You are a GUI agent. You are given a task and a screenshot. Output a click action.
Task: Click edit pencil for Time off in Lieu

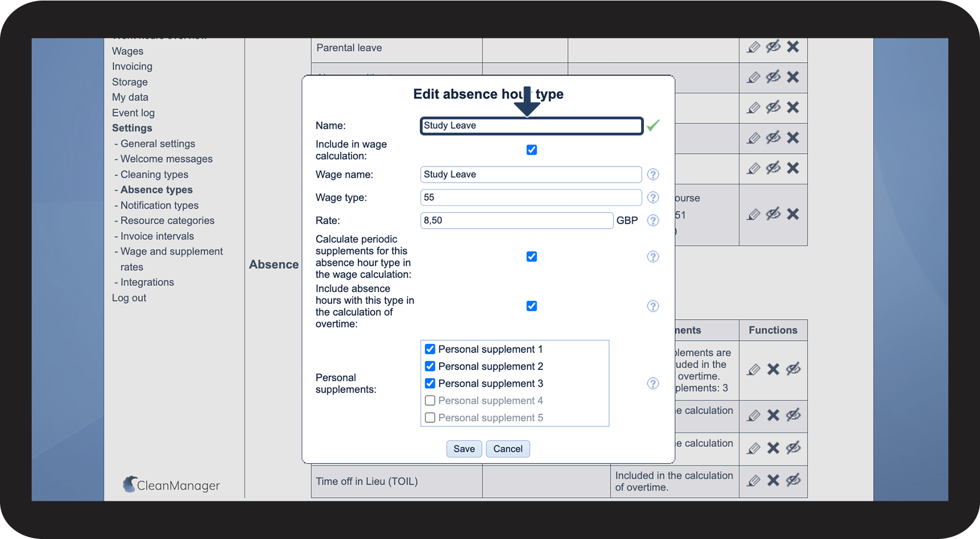[753, 481]
